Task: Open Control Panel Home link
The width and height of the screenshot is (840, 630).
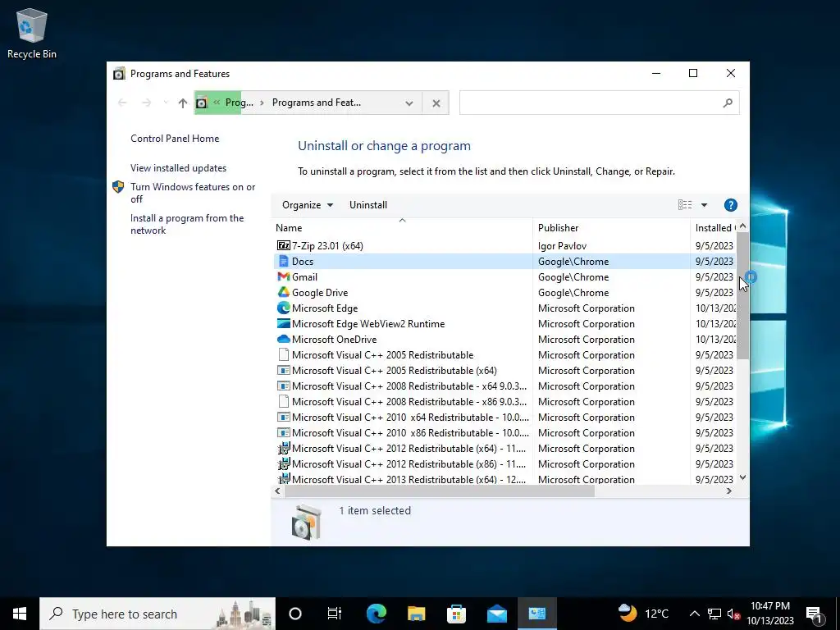Action: pyautogui.click(x=175, y=139)
